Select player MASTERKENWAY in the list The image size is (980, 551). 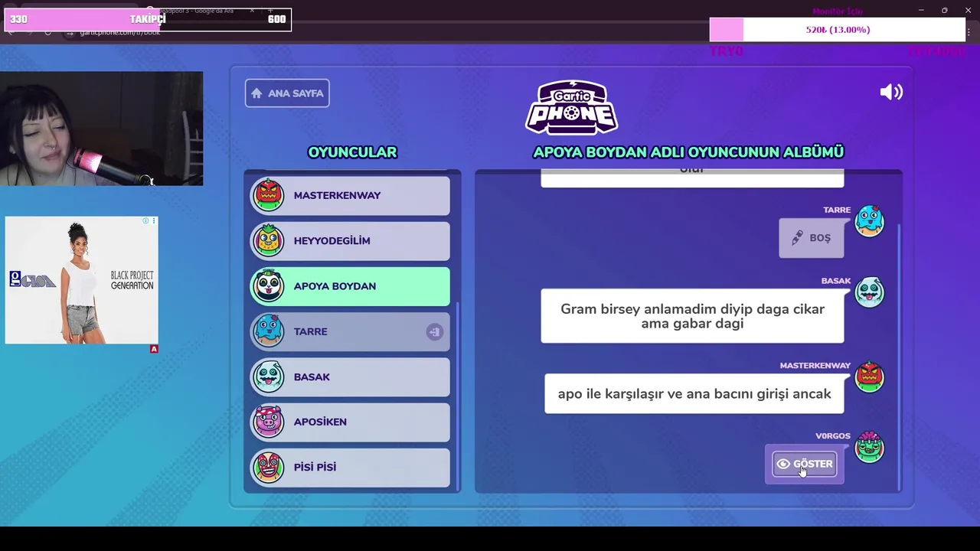click(x=351, y=195)
